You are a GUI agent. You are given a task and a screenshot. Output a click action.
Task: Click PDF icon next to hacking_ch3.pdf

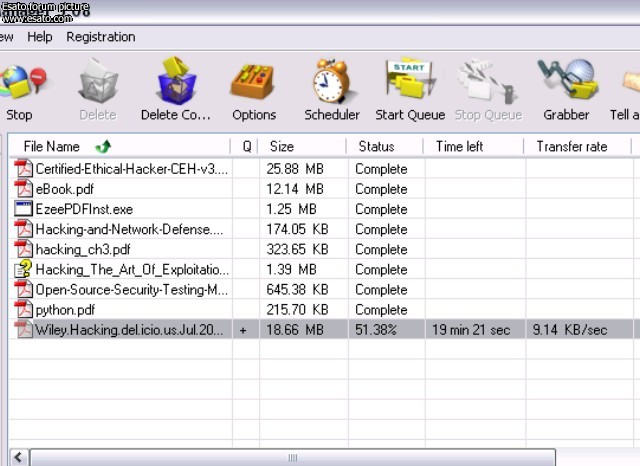pos(24,249)
